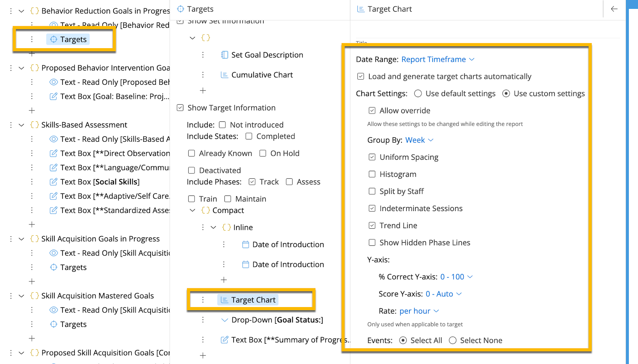Switch to the Target Chart panel header
Viewport: 638px width, 364px height.
(x=390, y=9)
